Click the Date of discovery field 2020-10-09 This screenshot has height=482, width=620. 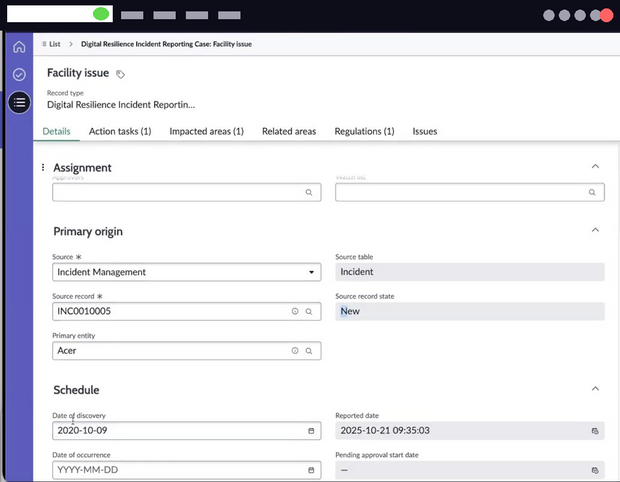tap(187, 430)
